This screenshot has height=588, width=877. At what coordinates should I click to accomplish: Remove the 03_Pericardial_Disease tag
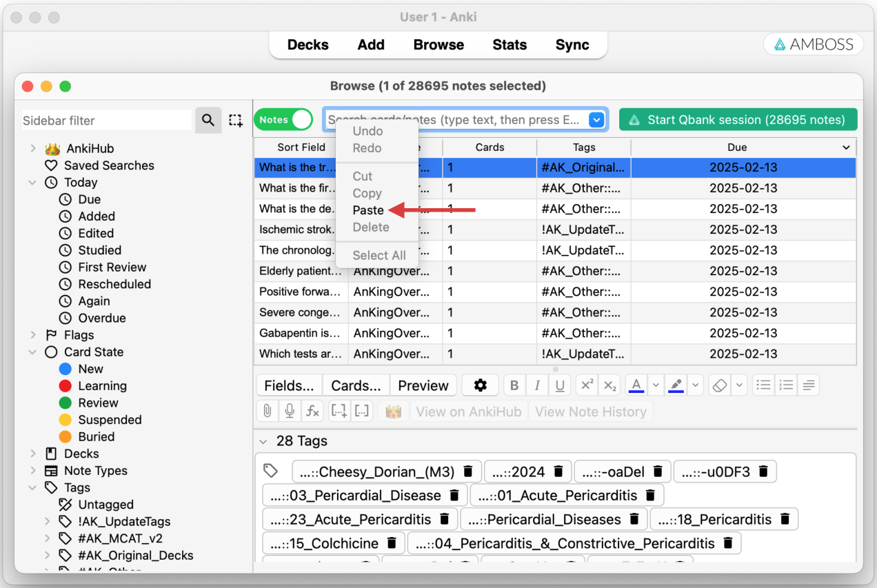pyautogui.click(x=454, y=495)
